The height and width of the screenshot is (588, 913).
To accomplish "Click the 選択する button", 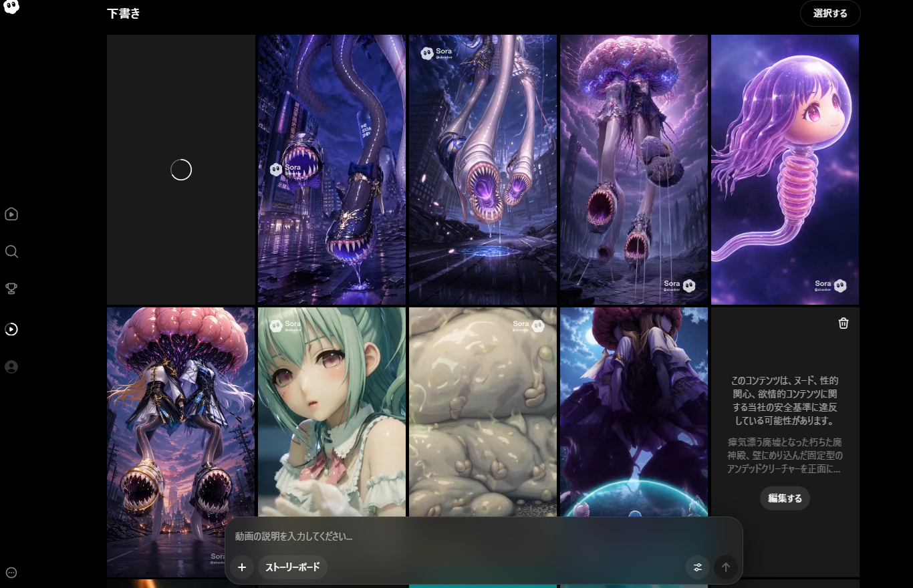I will 830,13.
